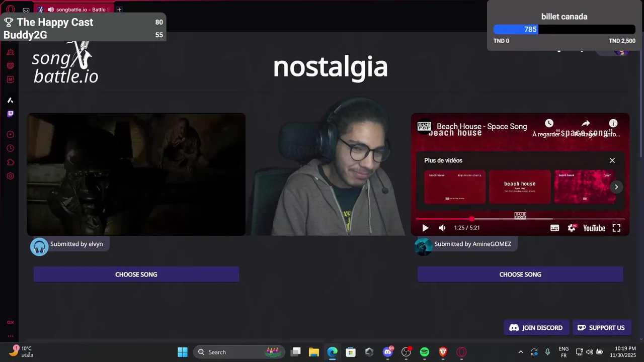Click the billet canada donation progress bar
Viewport: 644px width, 362px height.
(565, 30)
